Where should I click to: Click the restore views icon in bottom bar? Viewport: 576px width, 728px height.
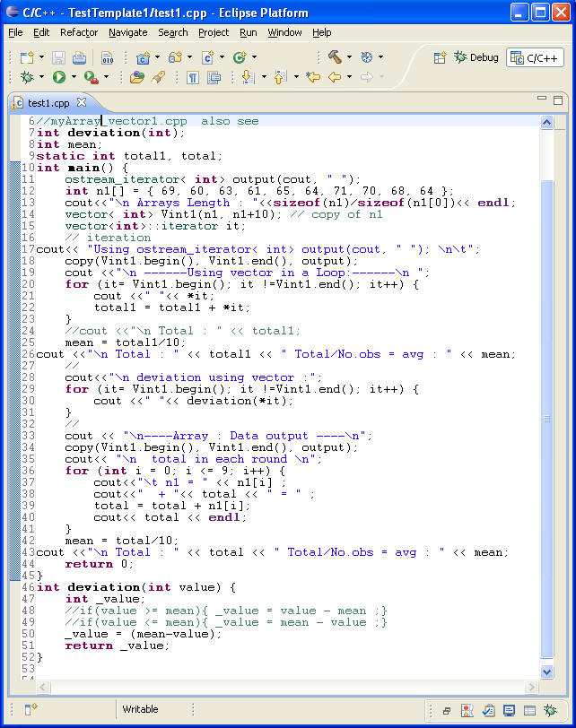coord(447,710)
